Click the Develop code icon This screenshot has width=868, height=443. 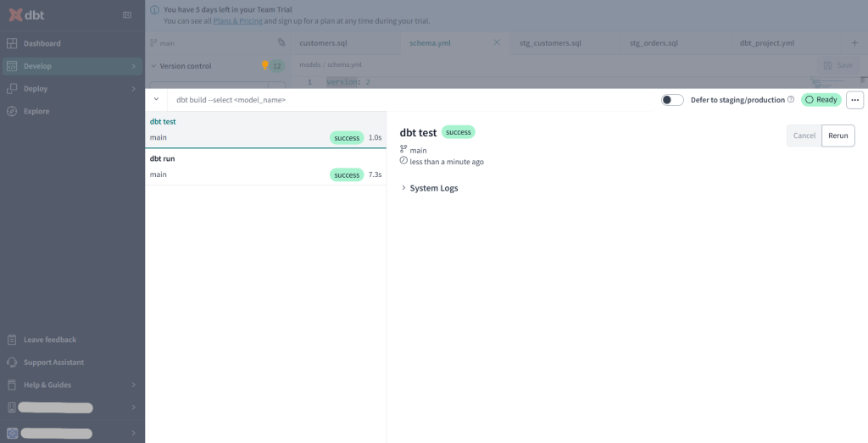(x=12, y=66)
